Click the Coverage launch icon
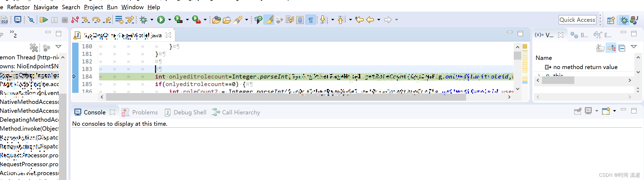Image resolution: width=644 pixels, height=180 pixels. 178,20
